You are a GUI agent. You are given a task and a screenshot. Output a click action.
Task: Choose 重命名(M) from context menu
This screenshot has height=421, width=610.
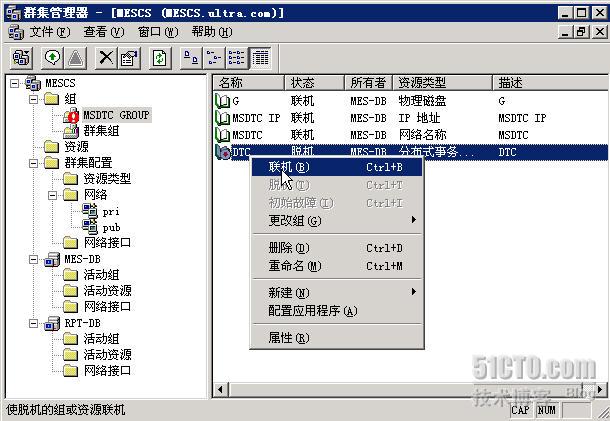click(x=337, y=266)
